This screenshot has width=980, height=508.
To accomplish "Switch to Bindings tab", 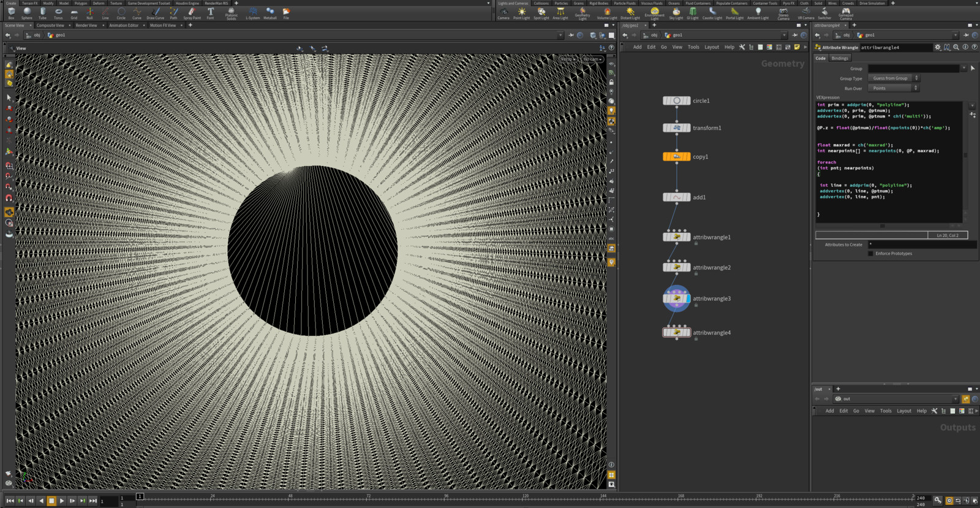I will click(840, 58).
